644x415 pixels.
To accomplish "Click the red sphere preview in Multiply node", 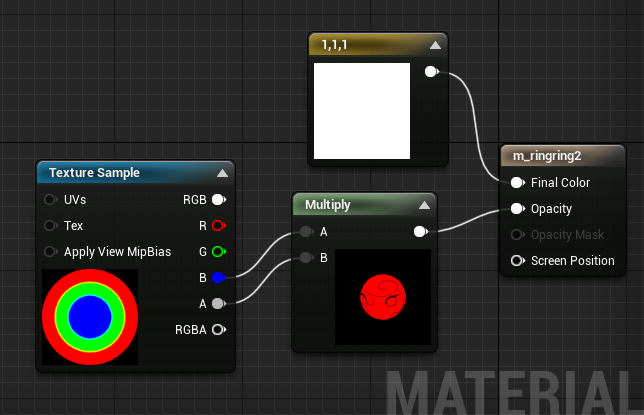I will [383, 297].
